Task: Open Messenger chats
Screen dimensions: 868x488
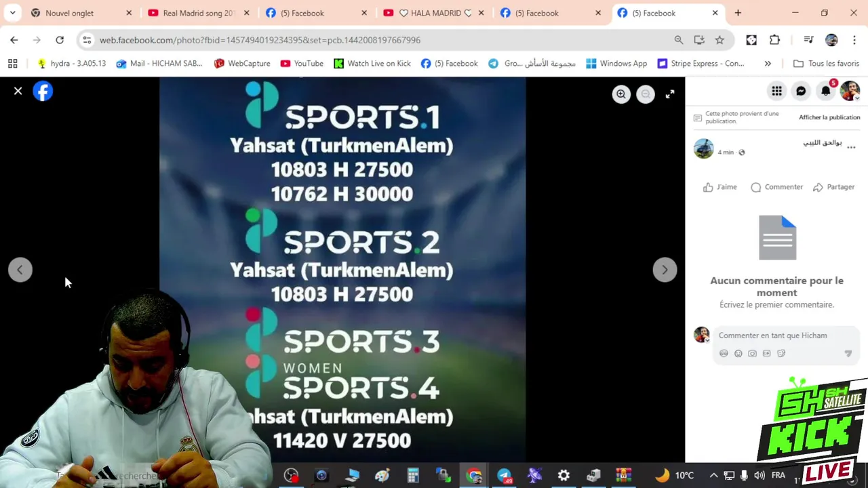Action: tap(801, 91)
